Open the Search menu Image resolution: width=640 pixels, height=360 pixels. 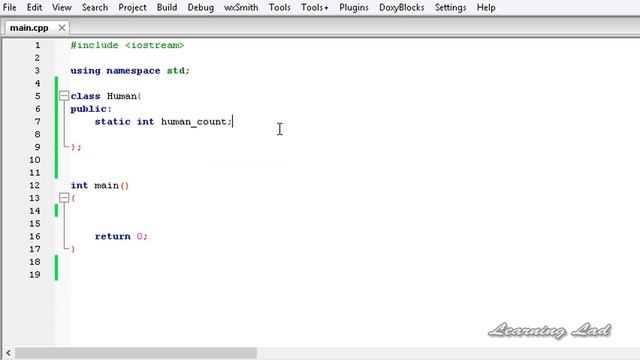pos(95,7)
